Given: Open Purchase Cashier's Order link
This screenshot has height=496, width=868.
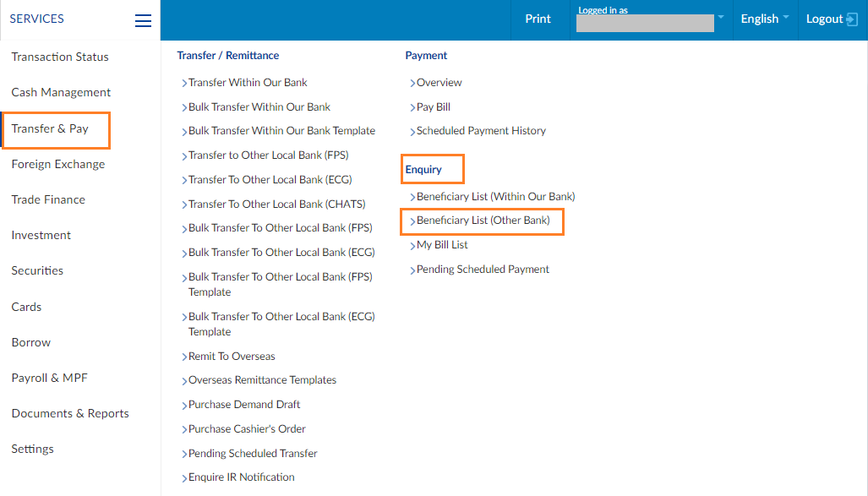Looking at the screenshot, I should pyautogui.click(x=247, y=429).
